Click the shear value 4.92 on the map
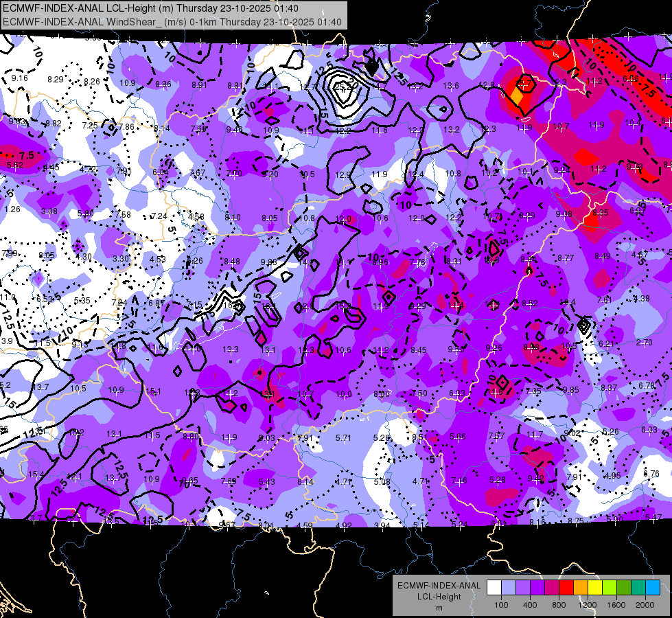672x618 pixels. (x=344, y=526)
